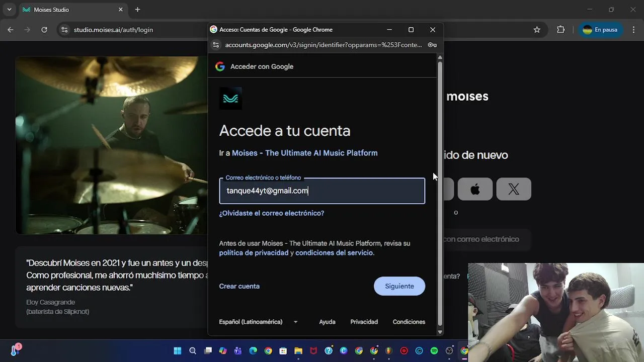The width and height of the screenshot is (644, 362).
Task: Open the política de privacidad link
Action: coord(254,253)
